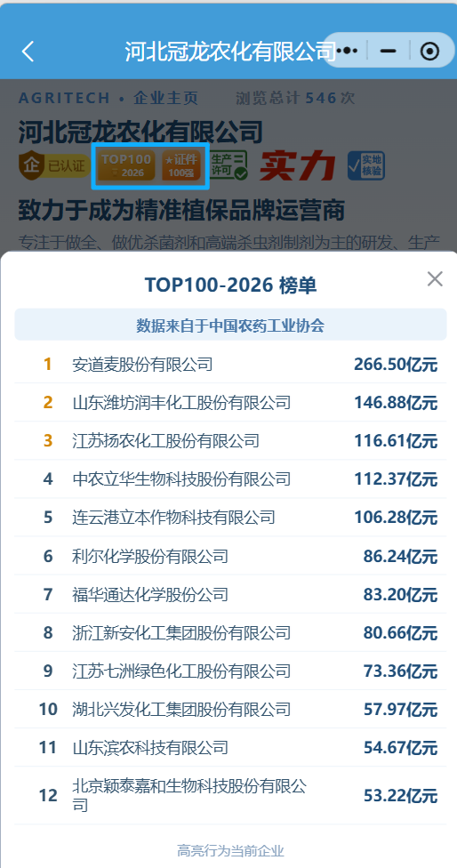
Task: Select 湖北兴发化工集团股份有限公司 row
Action: (x=230, y=709)
